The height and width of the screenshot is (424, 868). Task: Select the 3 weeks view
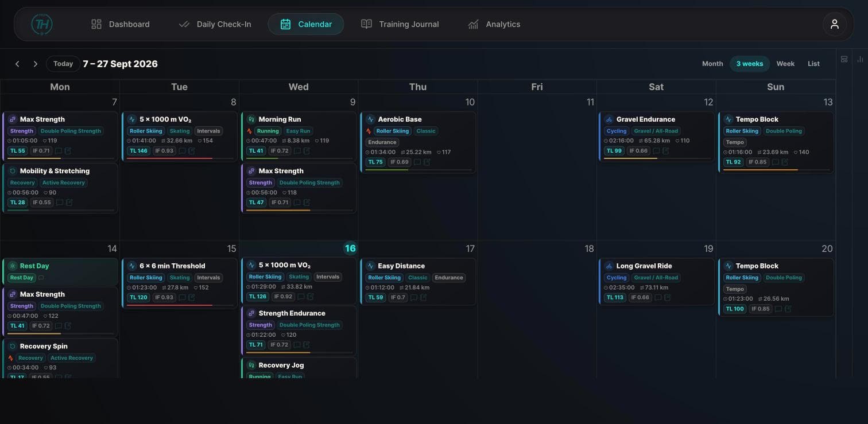750,64
